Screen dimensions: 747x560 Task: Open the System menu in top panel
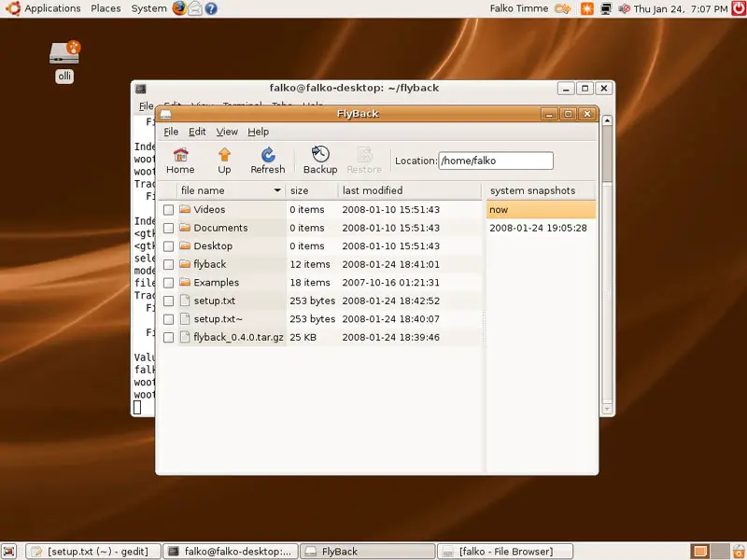tap(148, 8)
